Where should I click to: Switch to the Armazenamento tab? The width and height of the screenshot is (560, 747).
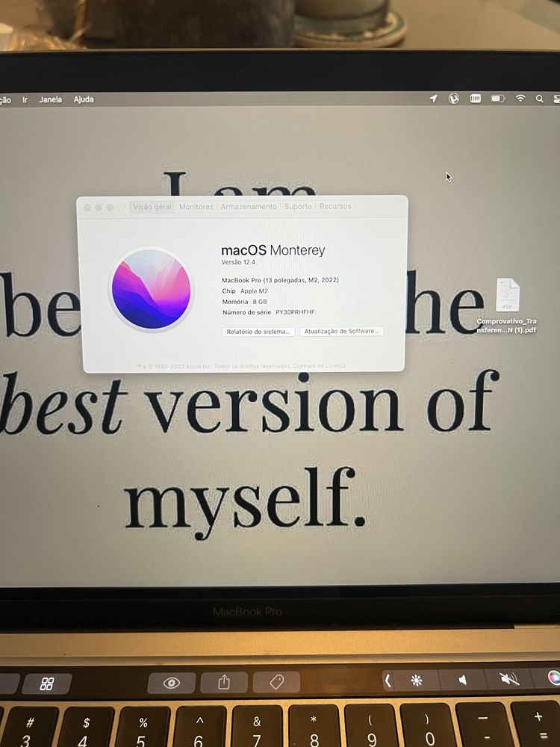click(x=249, y=206)
